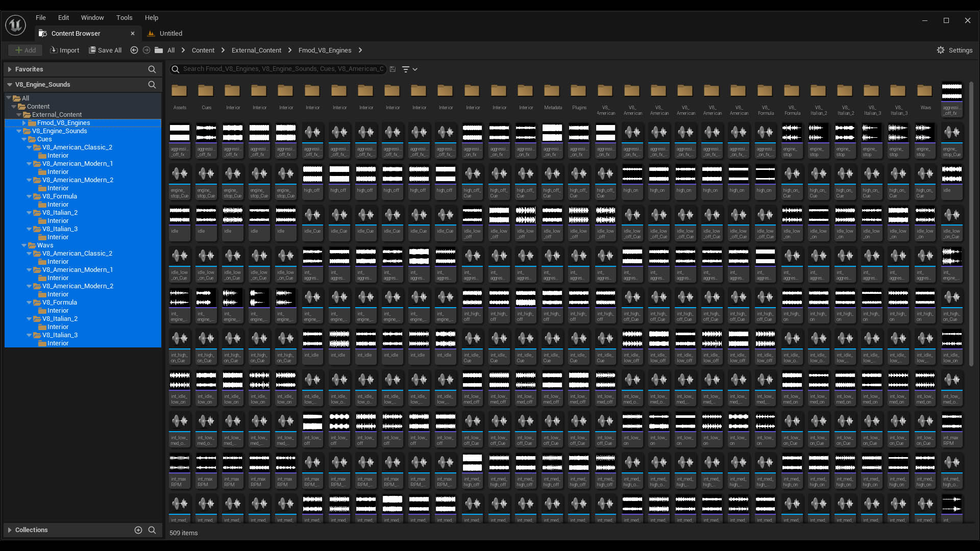This screenshot has height=551, width=980.
Task: Expand the Collections section
Action: pos(10,530)
